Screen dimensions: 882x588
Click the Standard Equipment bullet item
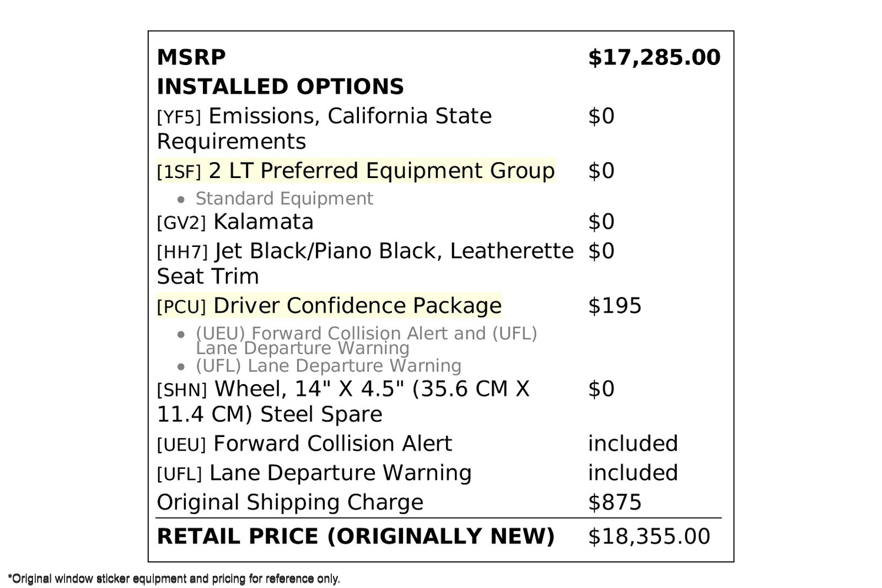point(284,198)
